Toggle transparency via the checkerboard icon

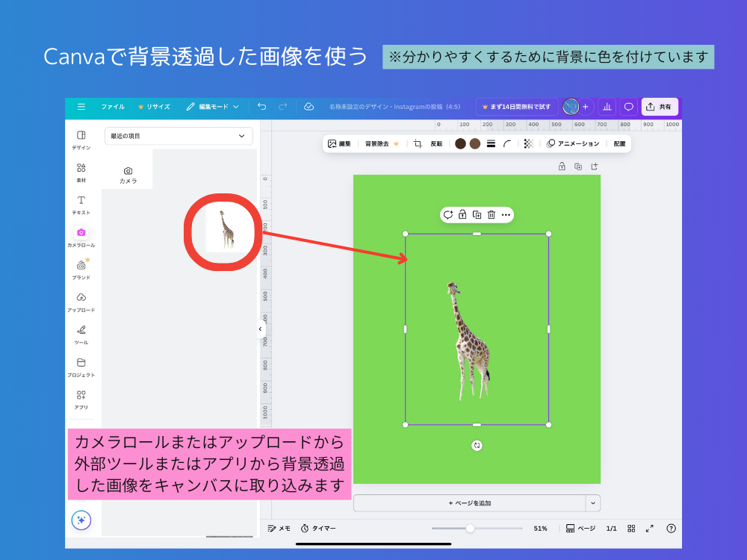click(527, 143)
